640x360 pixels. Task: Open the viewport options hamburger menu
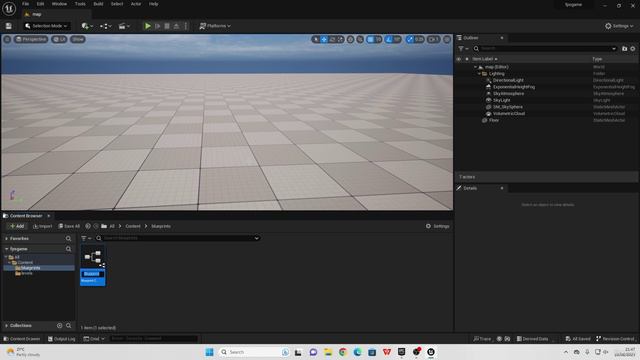[x=7, y=39]
